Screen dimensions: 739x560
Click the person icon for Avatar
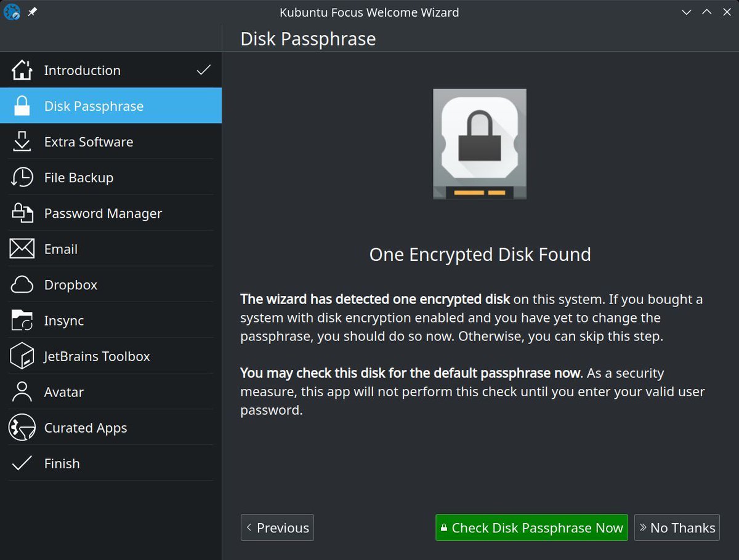tap(22, 391)
